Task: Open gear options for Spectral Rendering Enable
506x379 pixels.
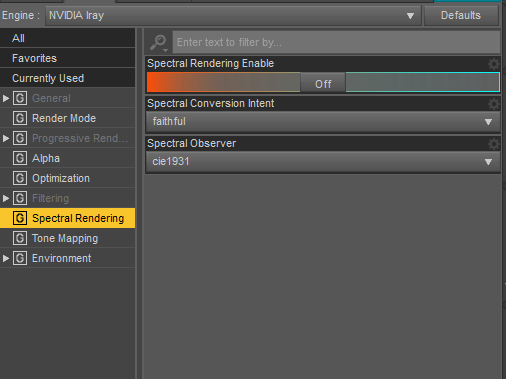Action: pyautogui.click(x=494, y=64)
